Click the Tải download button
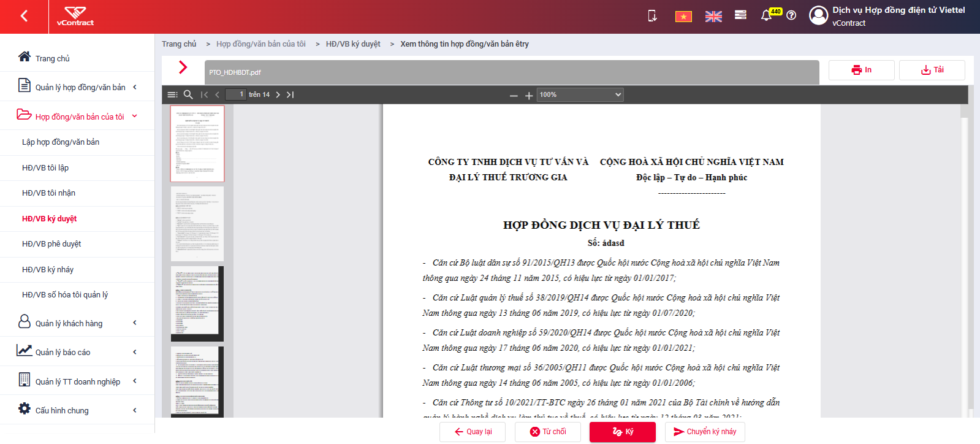The width and height of the screenshot is (980, 444). point(932,70)
